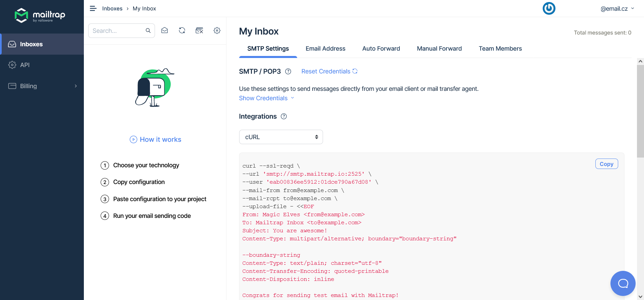Switch to the SMTP Settings tab
This screenshot has height=300, width=644.
pos(268,49)
